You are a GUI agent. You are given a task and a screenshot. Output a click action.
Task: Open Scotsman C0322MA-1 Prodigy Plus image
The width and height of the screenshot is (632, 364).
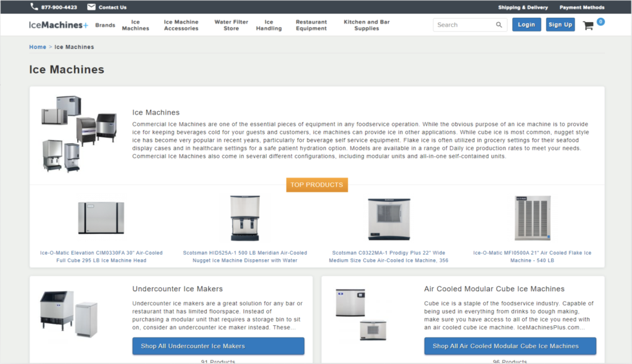pos(389,219)
